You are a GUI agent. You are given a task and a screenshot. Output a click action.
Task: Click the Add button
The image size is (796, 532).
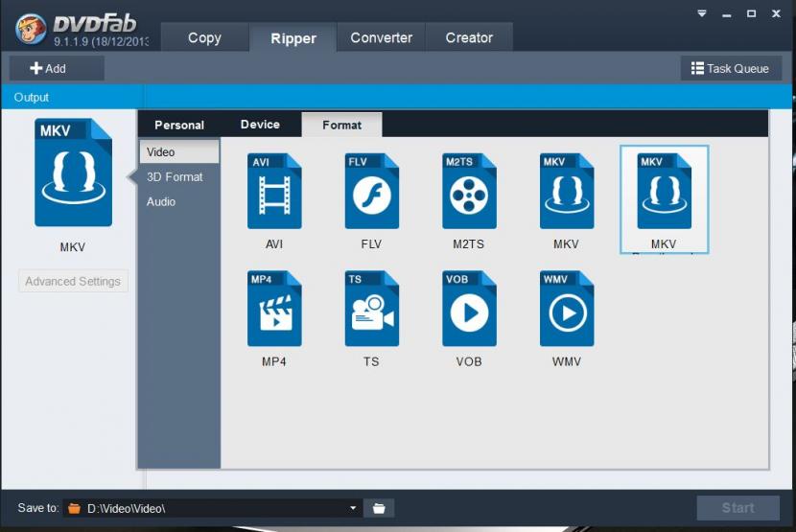tap(57, 68)
